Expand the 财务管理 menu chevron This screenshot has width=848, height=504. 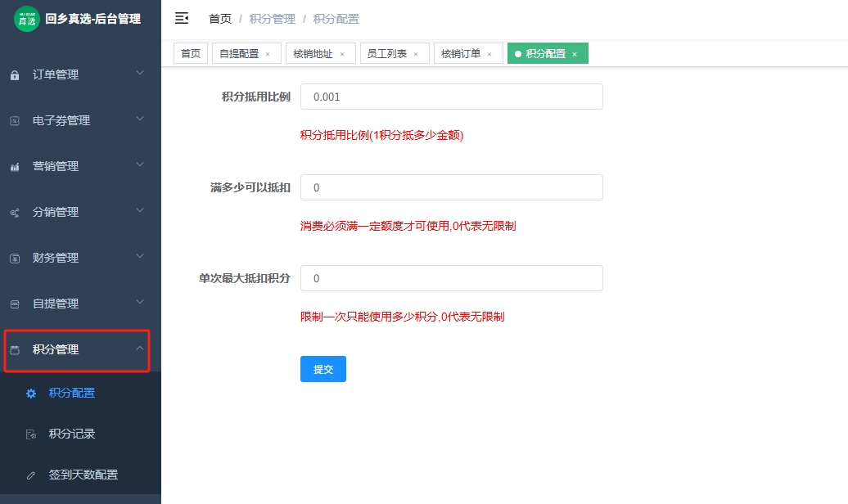click(138, 258)
